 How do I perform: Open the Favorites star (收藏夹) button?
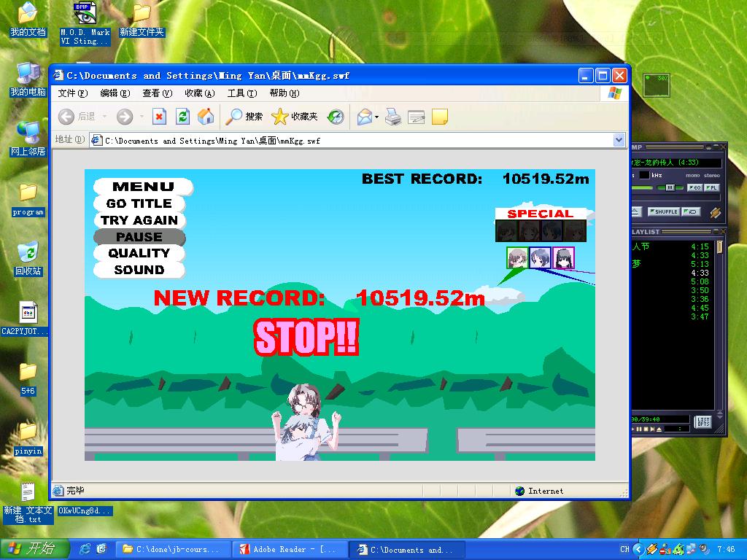(295, 116)
